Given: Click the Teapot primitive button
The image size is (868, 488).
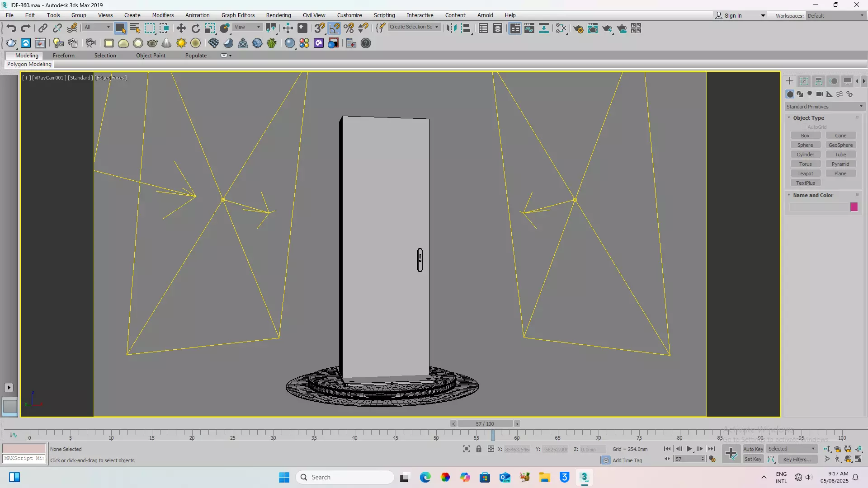Looking at the screenshot, I should pos(805,174).
